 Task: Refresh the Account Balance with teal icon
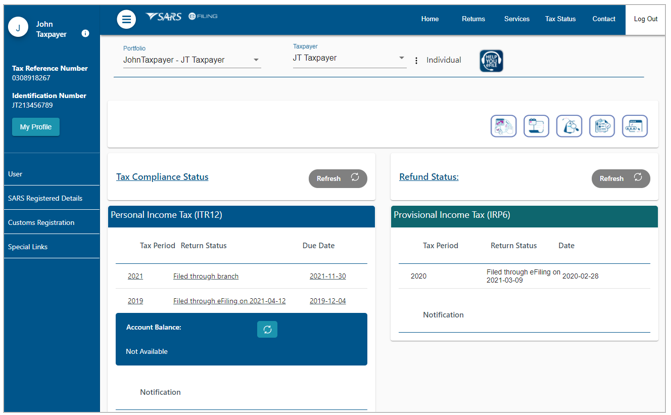tap(267, 329)
